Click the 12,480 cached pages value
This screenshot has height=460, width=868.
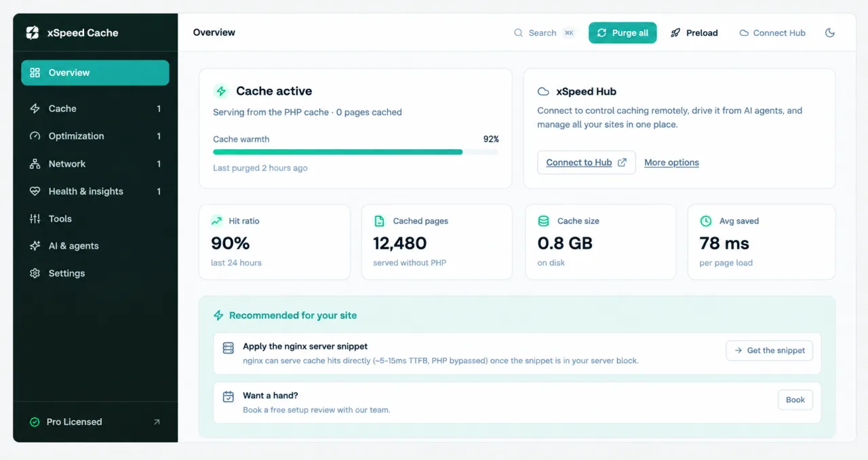400,243
